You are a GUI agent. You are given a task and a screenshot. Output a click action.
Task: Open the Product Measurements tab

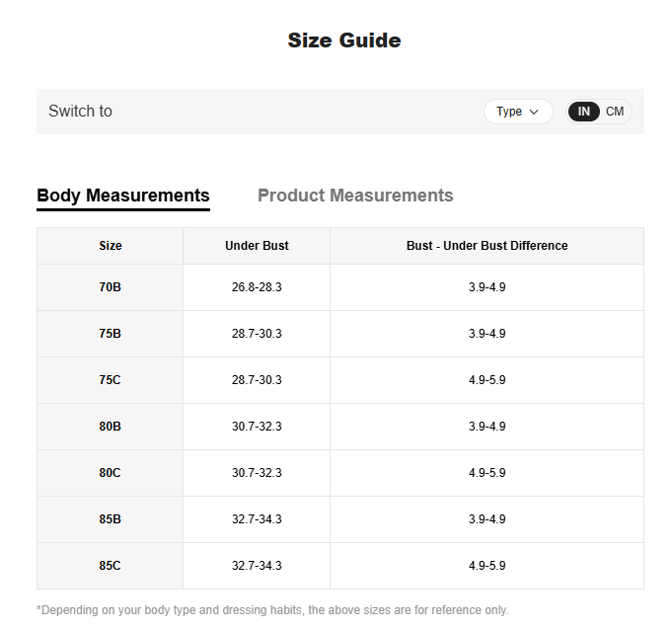355,196
